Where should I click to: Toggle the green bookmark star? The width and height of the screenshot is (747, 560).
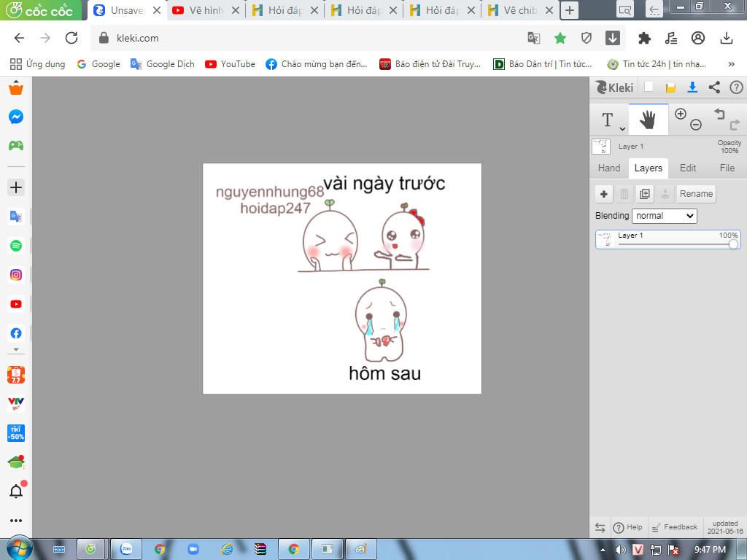point(560,38)
